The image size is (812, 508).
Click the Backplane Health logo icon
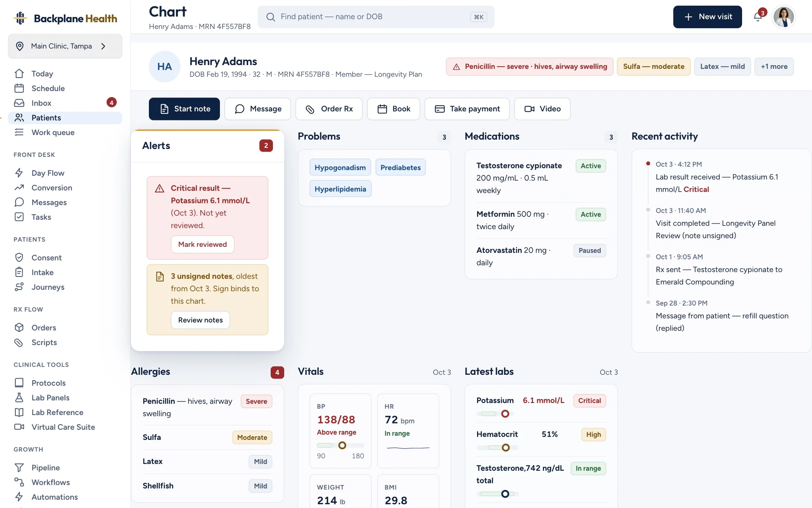coord(20,18)
